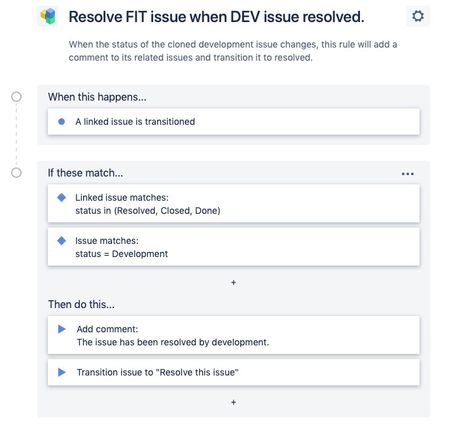Click rule title Resolve FIT issue
The image size is (468, 429).
[216, 17]
